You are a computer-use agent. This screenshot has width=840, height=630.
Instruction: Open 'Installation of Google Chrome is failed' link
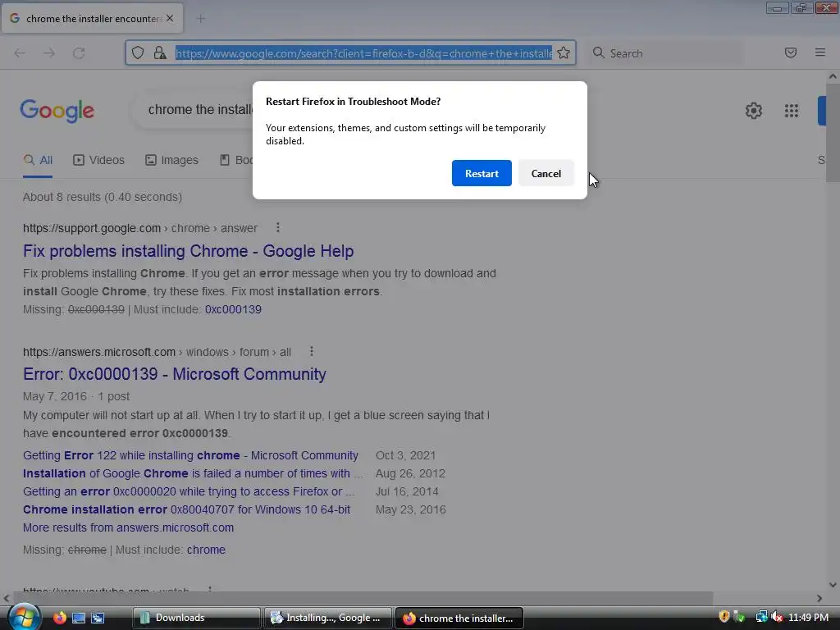click(193, 473)
